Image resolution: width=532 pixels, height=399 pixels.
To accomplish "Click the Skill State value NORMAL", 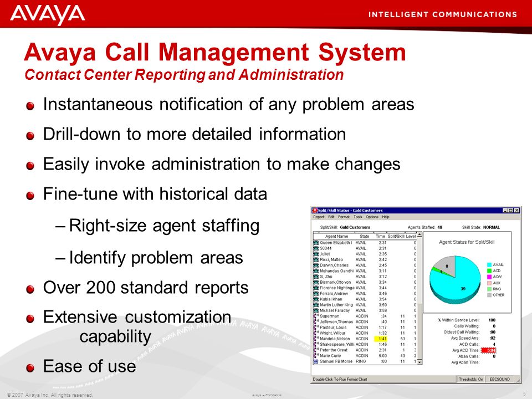I will 492,227.
